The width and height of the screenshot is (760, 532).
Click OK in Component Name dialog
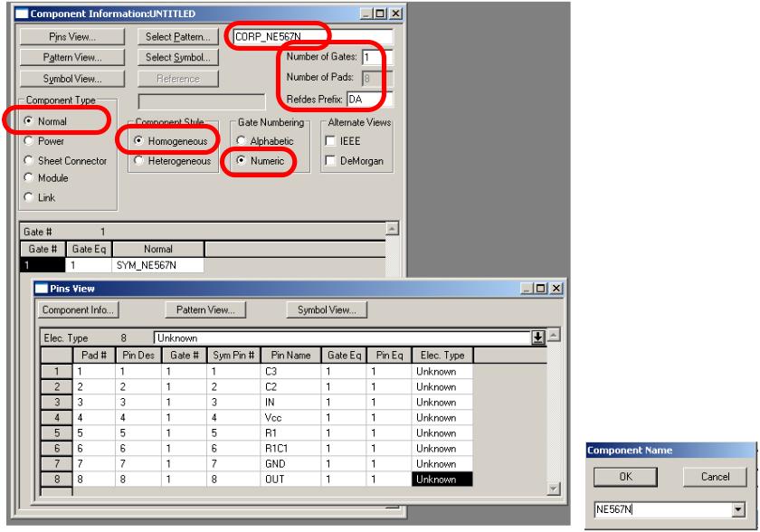point(626,477)
